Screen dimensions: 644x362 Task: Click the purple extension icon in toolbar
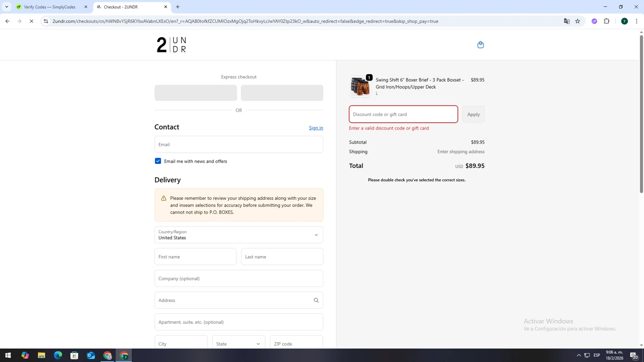tap(594, 21)
